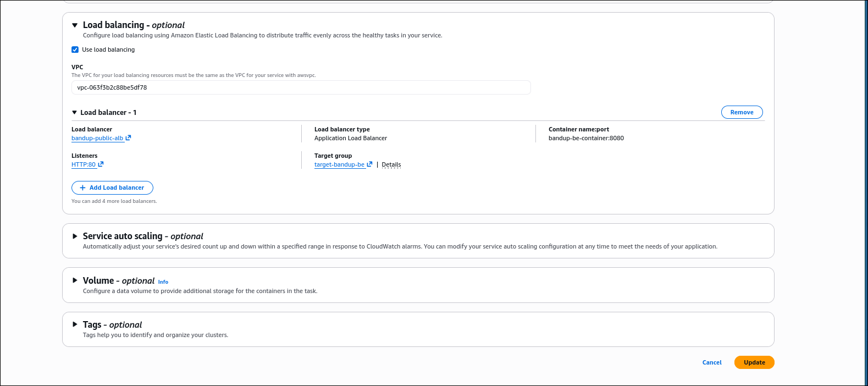Image resolution: width=868 pixels, height=386 pixels.
Task: Click plus icon on Add Load balancer
Action: pyautogui.click(x=82, y=188)
